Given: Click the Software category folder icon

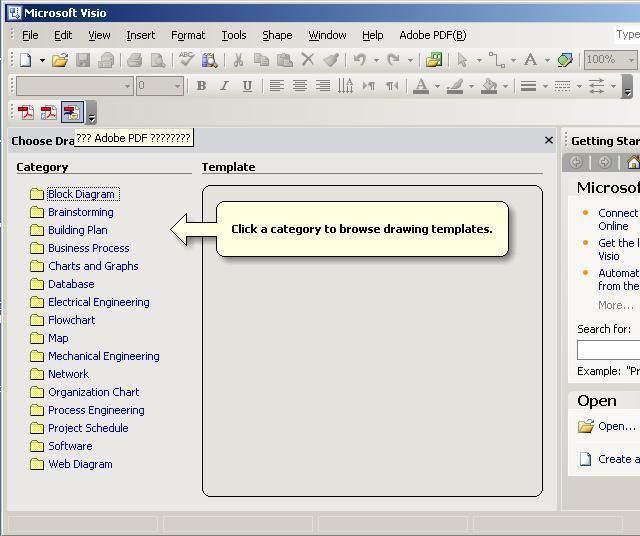Looking at the screenshot, I should click(x=37, y=446).
